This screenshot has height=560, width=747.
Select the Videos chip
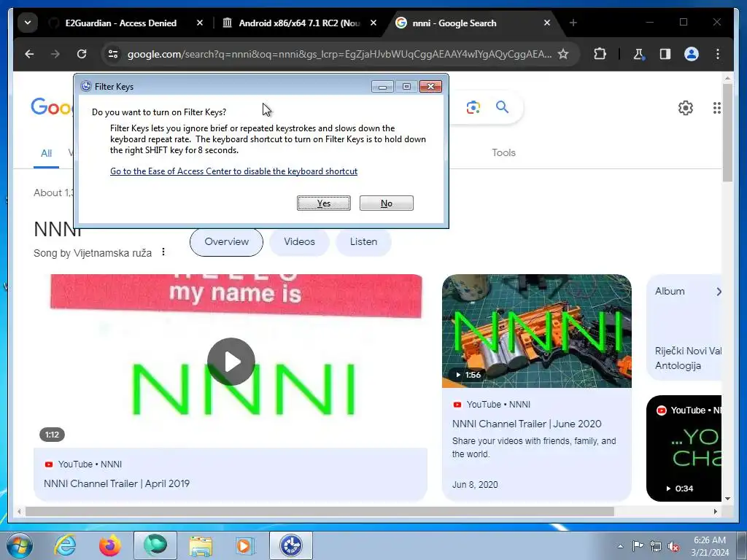pos(299,242)
